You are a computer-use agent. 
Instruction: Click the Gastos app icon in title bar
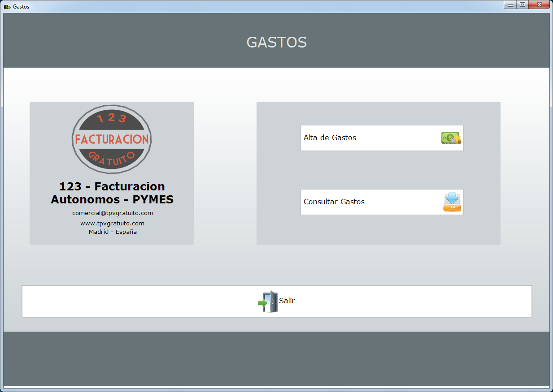point(7,7)
